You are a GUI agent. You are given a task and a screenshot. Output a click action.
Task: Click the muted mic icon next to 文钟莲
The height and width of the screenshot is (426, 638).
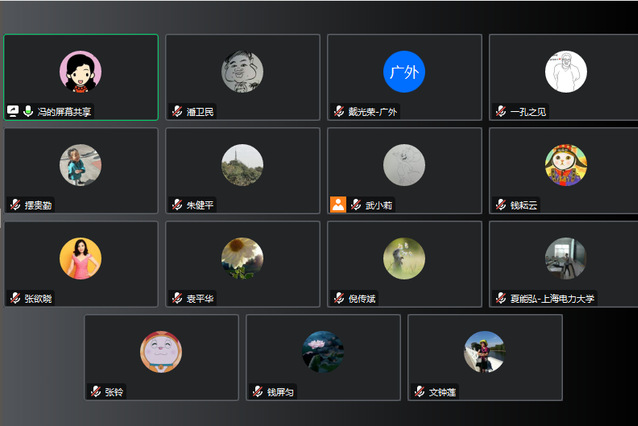pos(420,392)
